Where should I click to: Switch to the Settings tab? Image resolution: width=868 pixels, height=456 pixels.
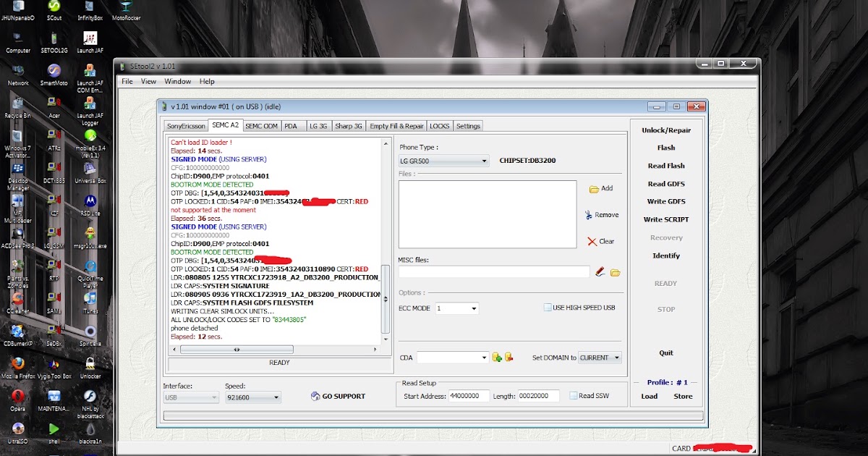(468, 126)
